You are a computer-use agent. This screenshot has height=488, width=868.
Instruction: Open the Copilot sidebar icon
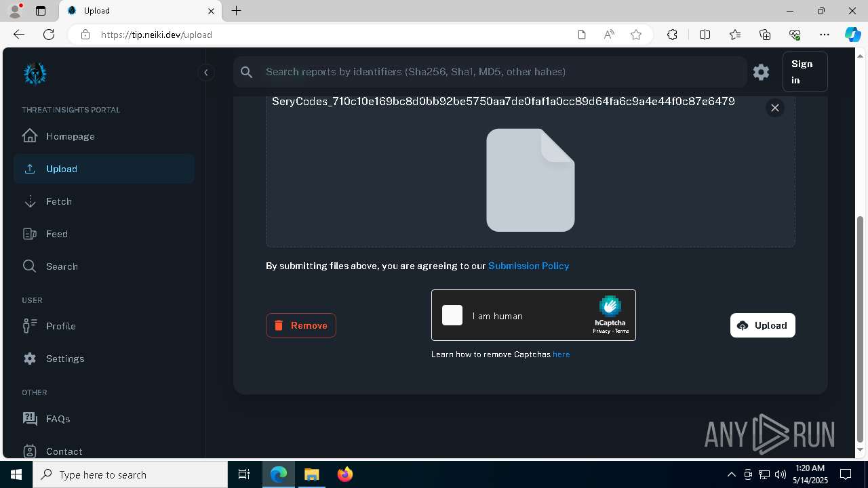point(852,35)
